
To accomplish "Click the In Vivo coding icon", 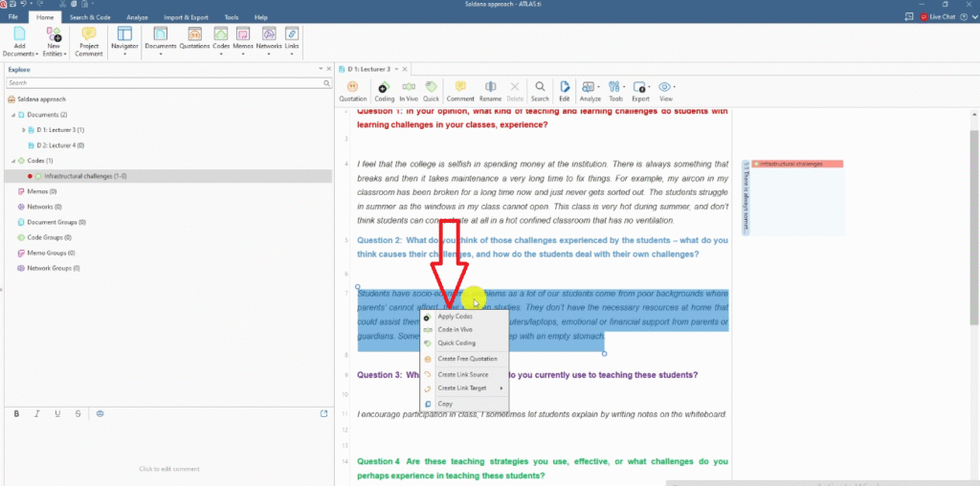I will coord(408,90).
